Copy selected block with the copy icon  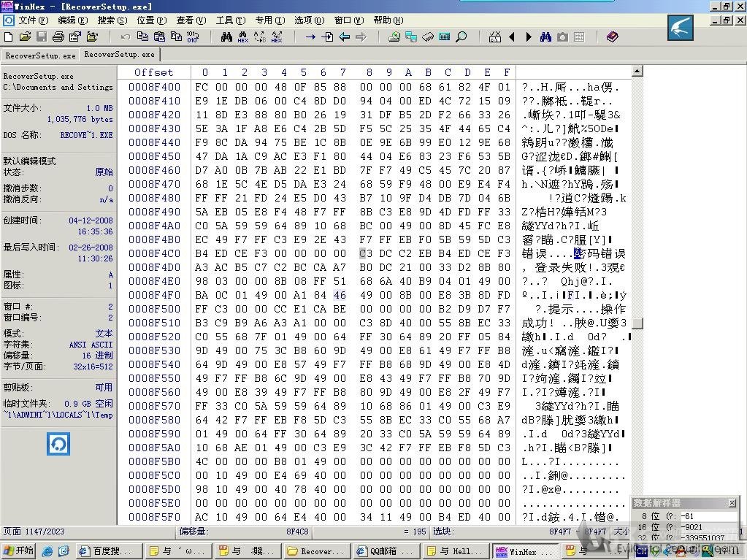(x=142, y=37)
